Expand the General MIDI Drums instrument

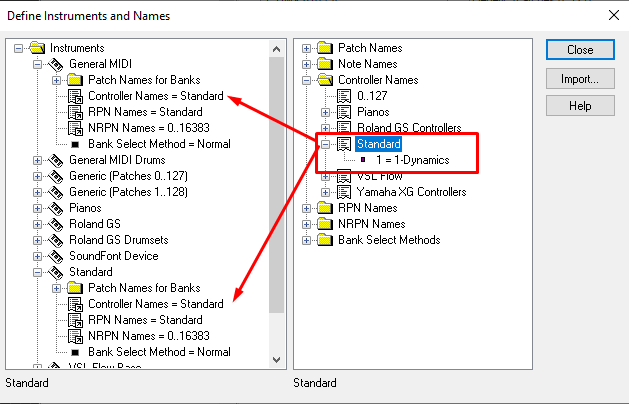[38, 160]
